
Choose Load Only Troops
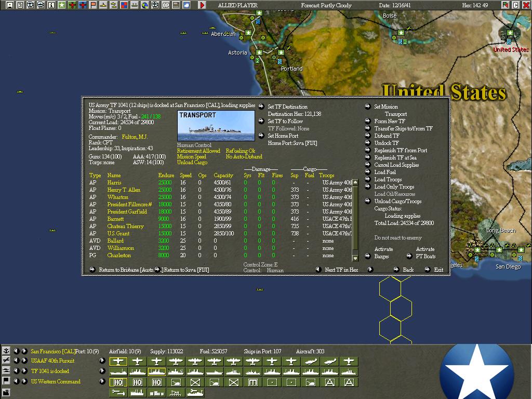point(394,187)
